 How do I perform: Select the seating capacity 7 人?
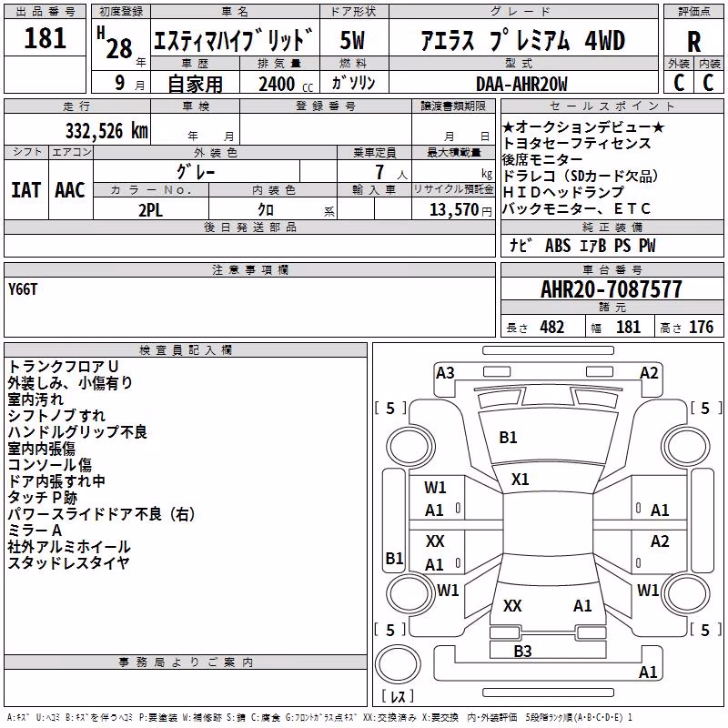(x=391, y=172)
